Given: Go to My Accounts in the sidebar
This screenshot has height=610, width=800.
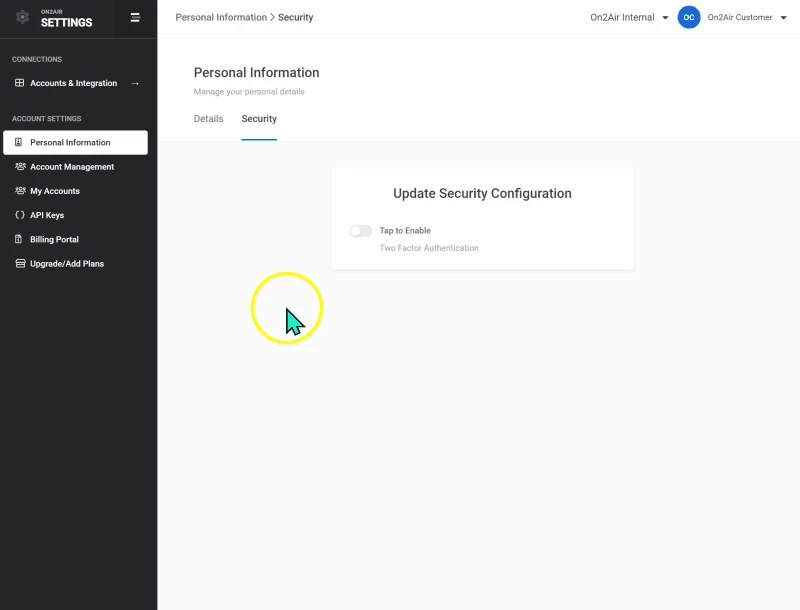Looking at the screenshot, I should point(54,191).
